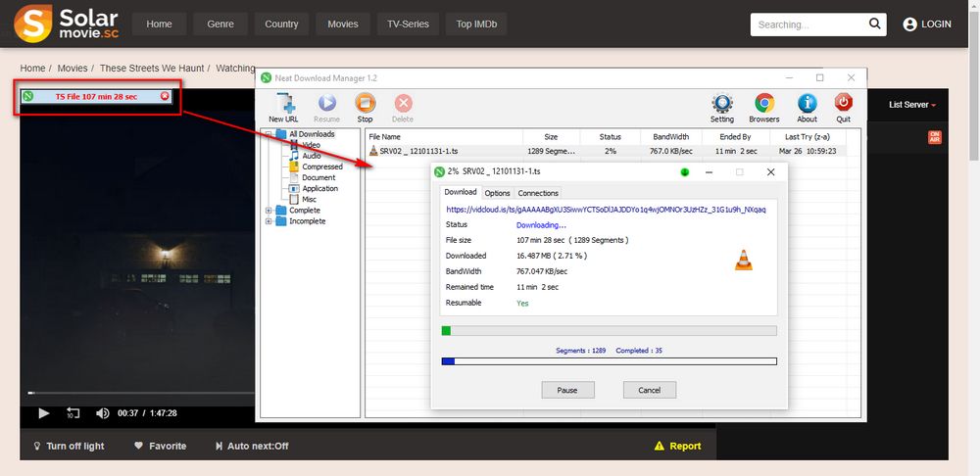Switch to the Download tab
The image size is (980, 476).
pos(461,192)
